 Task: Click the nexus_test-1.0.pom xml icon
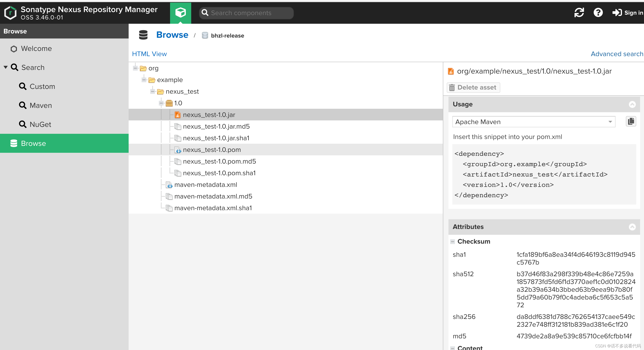[x=178, y=150]
